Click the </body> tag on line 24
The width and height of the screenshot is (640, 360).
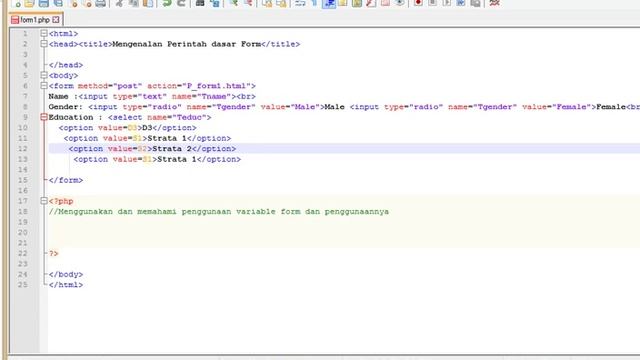66,274
